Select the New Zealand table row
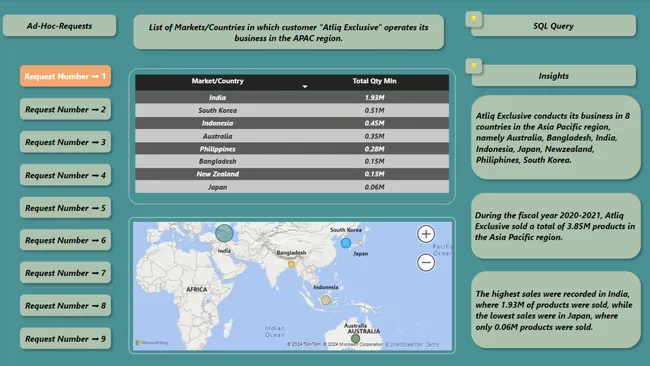 click(292, 174)
